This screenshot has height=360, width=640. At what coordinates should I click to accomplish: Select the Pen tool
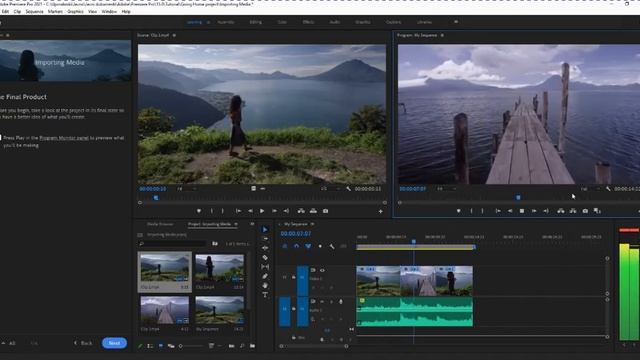pos(265,276)
